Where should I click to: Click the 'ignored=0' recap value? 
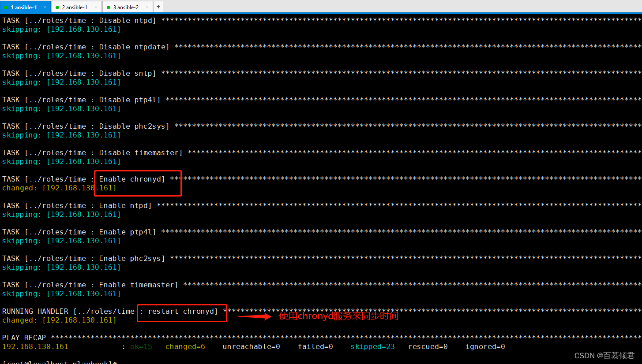[485, 347]
